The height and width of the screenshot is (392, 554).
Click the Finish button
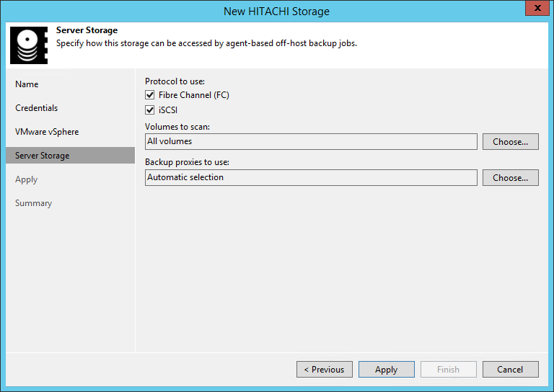point(448,370)
